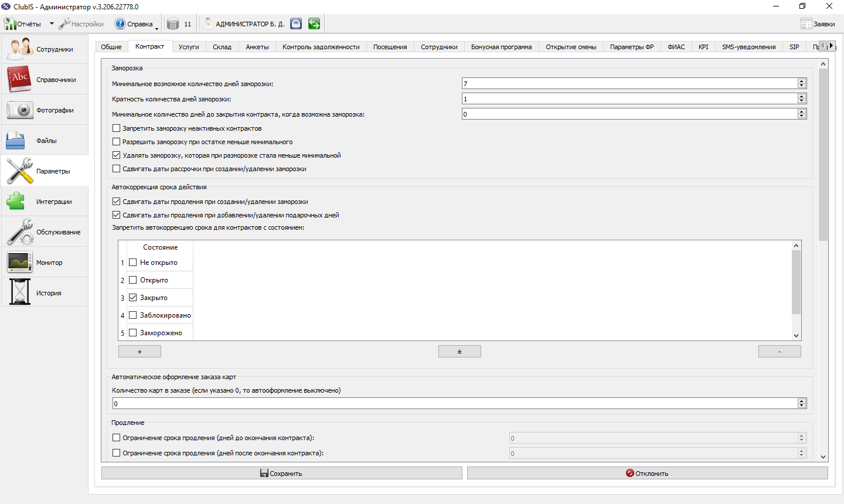Open the Заявки requests icon
The width and height of the screenshot is (844, 504).
click(806, 24)
